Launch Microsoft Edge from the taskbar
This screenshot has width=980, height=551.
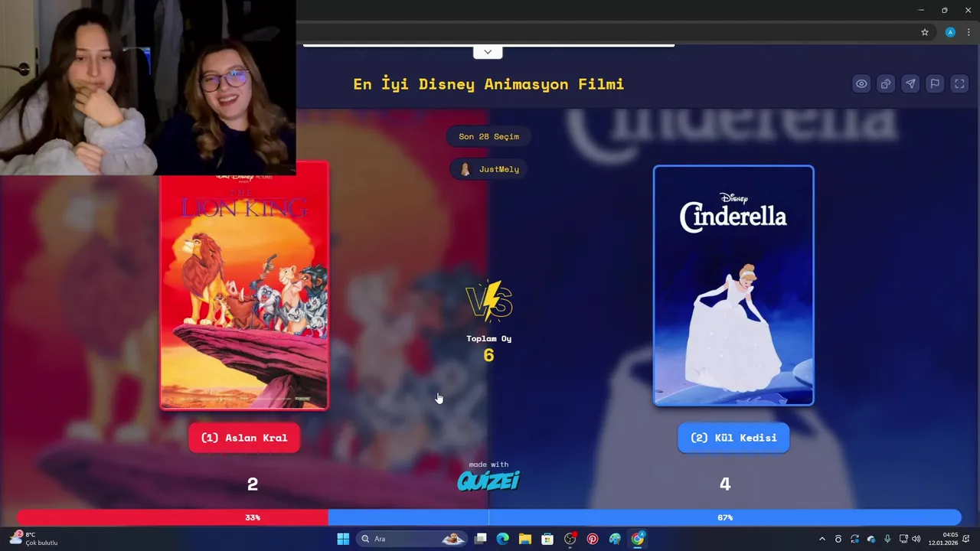click(502, 539)
